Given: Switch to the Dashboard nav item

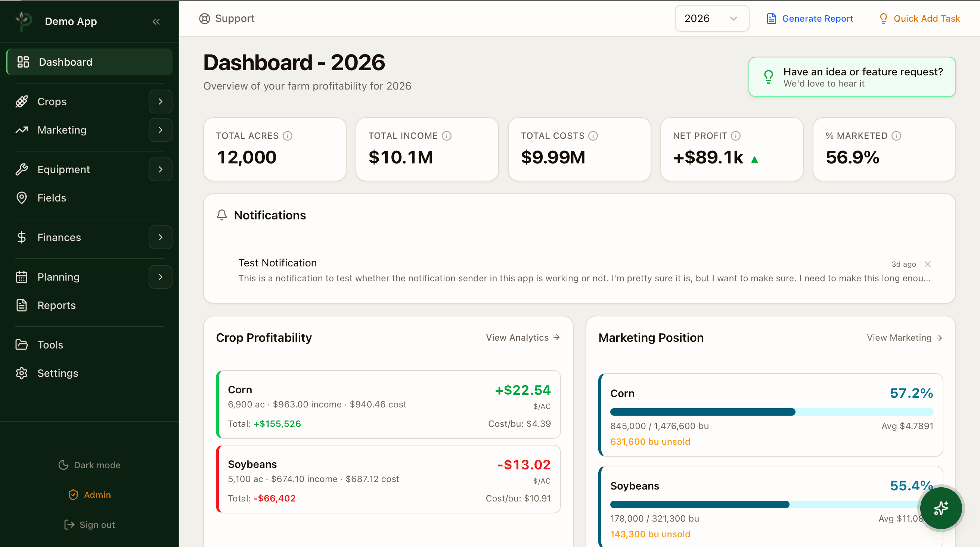Looking at the screenshot, I should click(x=65, y=62).
